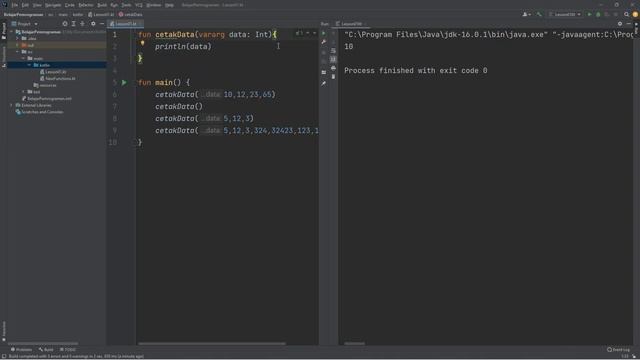Image resolution: width=640 pixels, height=360 pixels.
Task: Collapse the src folder
Action: coord(18,52)
